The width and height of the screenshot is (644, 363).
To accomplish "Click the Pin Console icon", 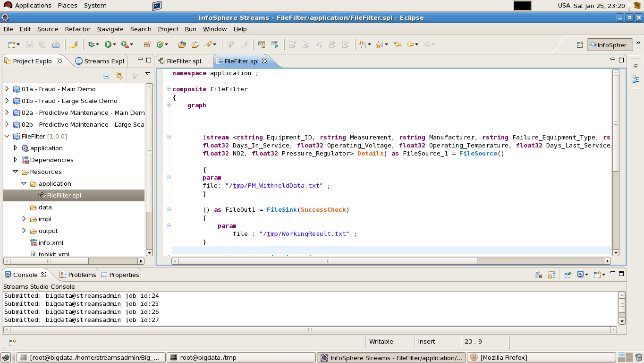I will point(568,275).
